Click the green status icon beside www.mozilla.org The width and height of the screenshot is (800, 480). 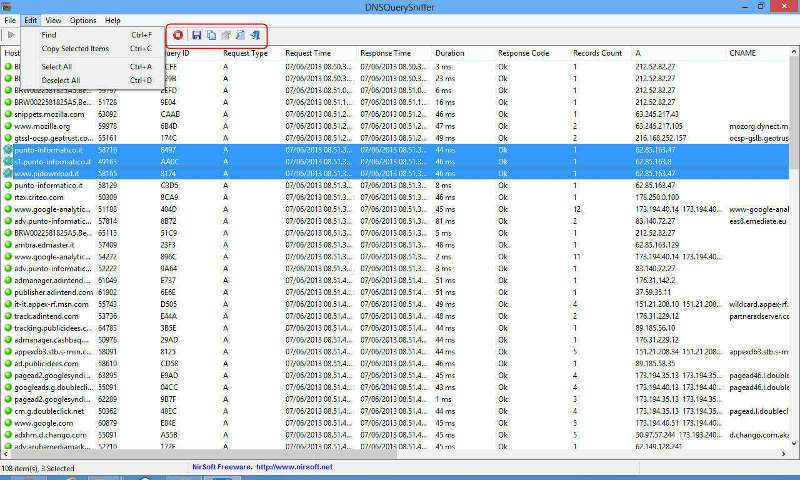click(x=7, y=127)
